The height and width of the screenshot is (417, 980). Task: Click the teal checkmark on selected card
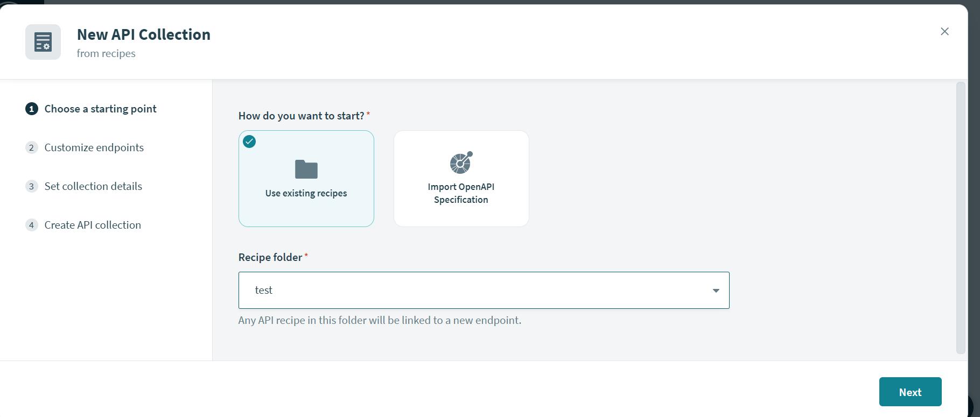249,142
